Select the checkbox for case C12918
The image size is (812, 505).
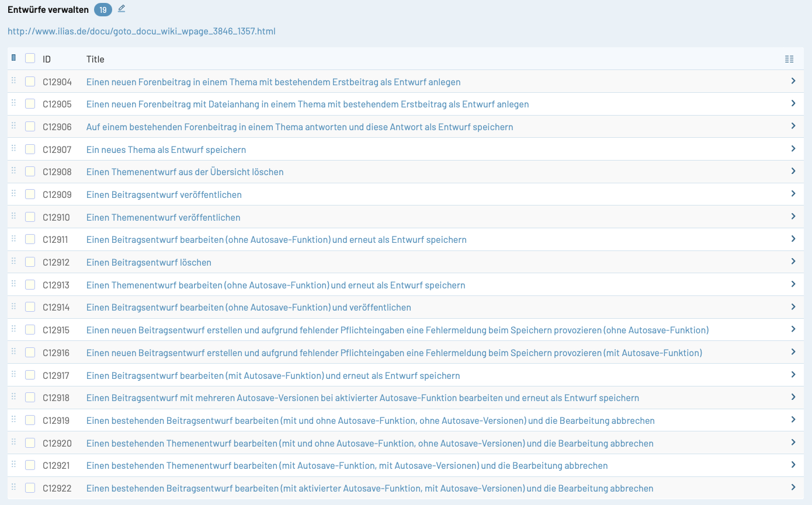(x=30, y=398)
